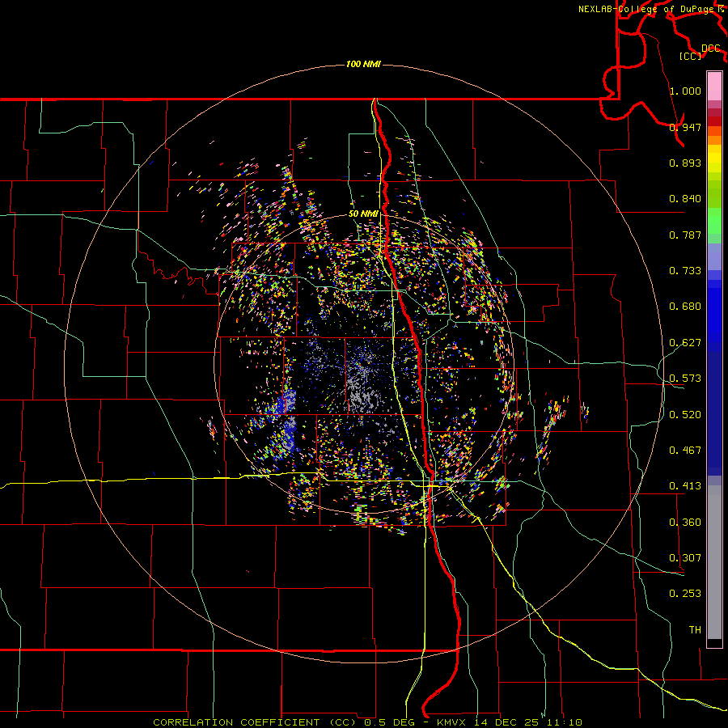Click the Correlation Coefficient KMVX caption
The height and width of the screenshot is (728, 728).
click(367, 722)
